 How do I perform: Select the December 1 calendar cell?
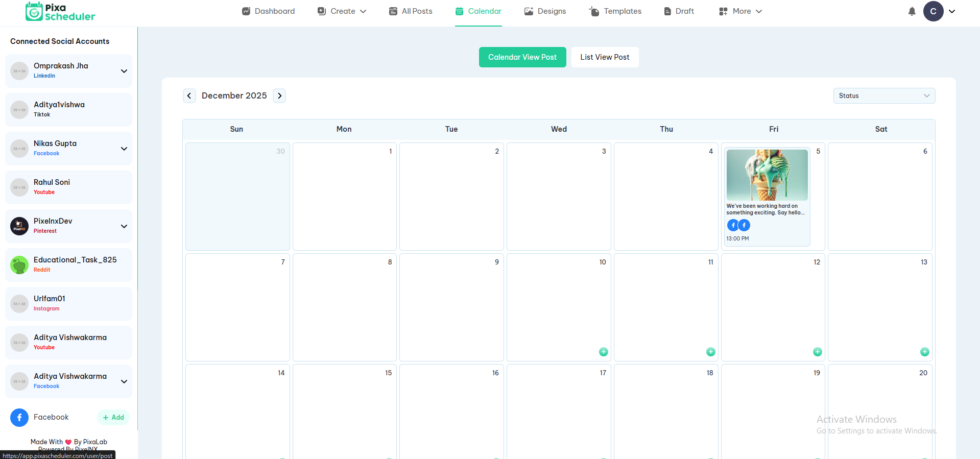(345, 197)
